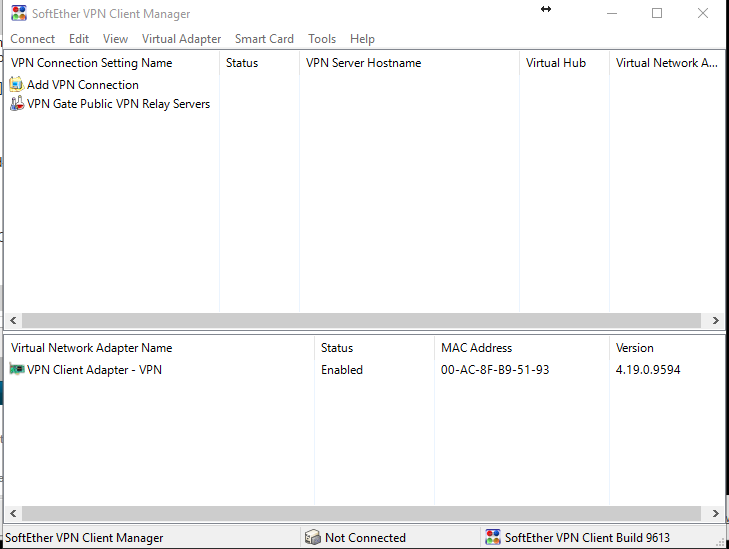The width and height of the screenshot is (729, 549).
Task: Click right arrow of adapter list scrollbar
Action: coord(716,513)
